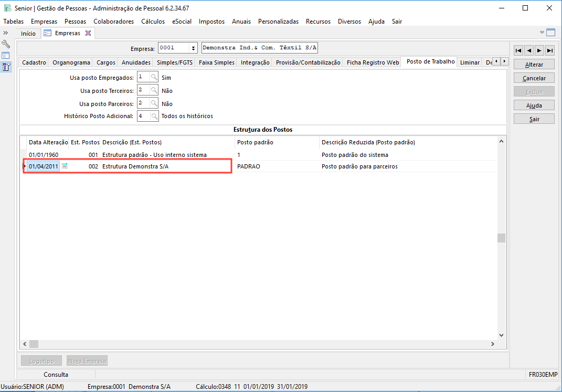Click the app icon in title bar
562x392 pixels.
point(7,8)
